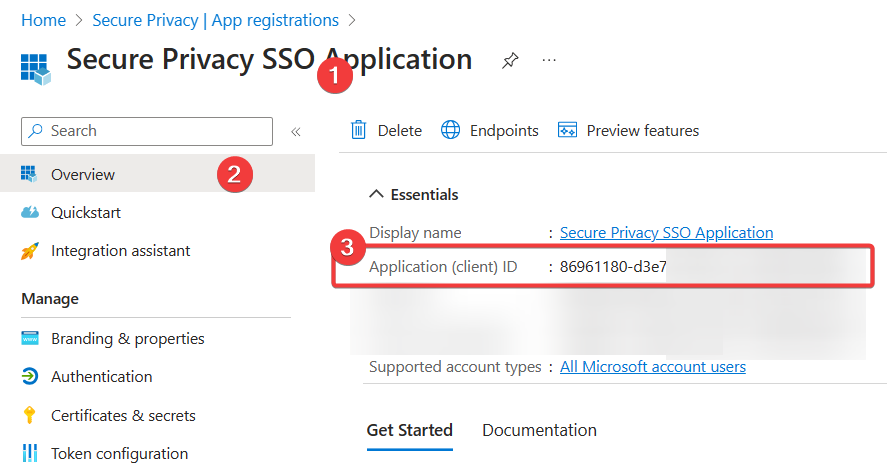This screenshot has height=475, width=887.
Task: Open the All Microsoft account users link
Action: pos(652,367)
